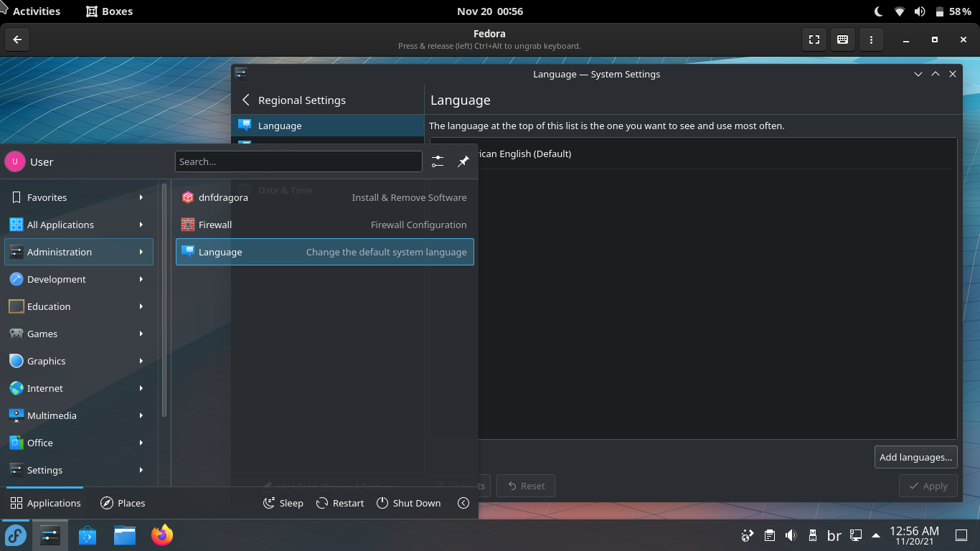Open the USB removable devices tray icon

pyautogui.click(x=812, y=535)
